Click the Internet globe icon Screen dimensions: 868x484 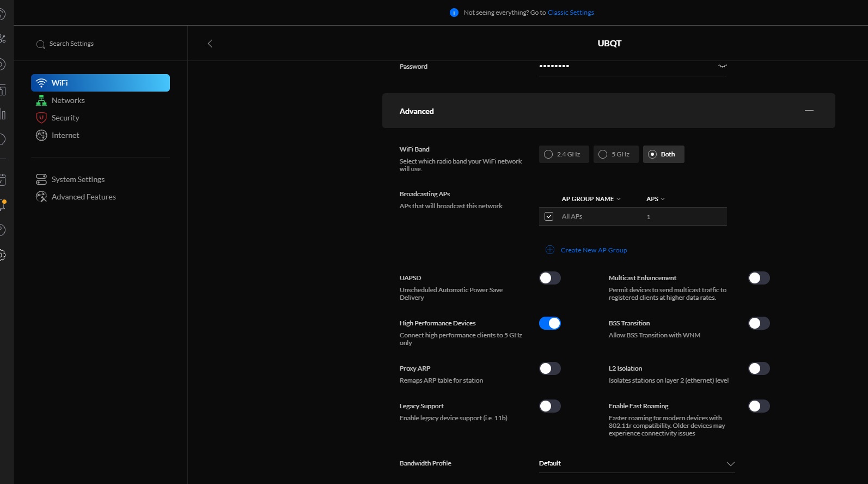[41, 135]
